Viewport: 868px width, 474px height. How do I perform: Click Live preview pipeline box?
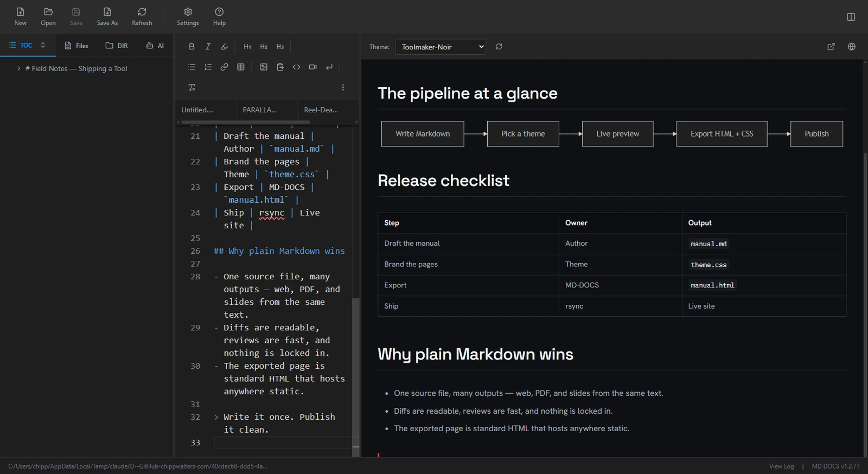(617, 134)
